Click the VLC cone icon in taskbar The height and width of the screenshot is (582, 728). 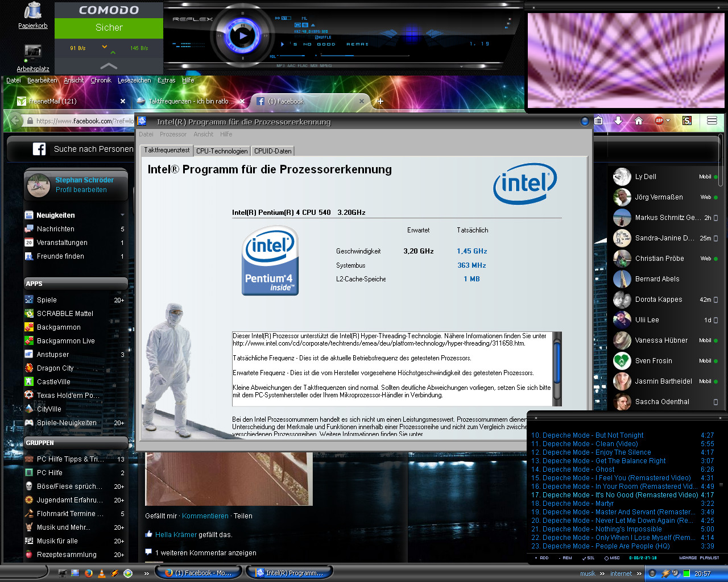[x=102, y=573]
